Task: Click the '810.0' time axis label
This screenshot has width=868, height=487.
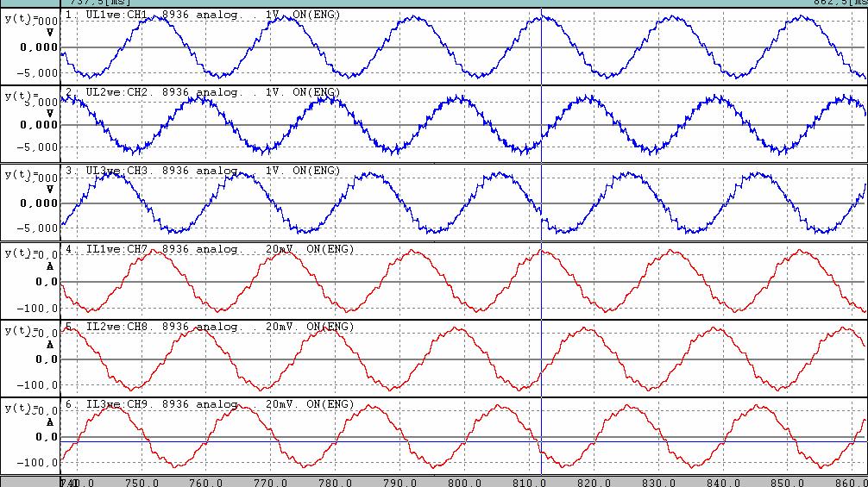Action: coord(529,482)
